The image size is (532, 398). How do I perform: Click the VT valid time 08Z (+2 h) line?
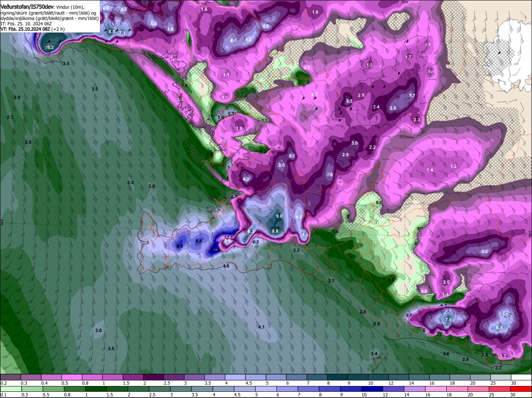32,29
